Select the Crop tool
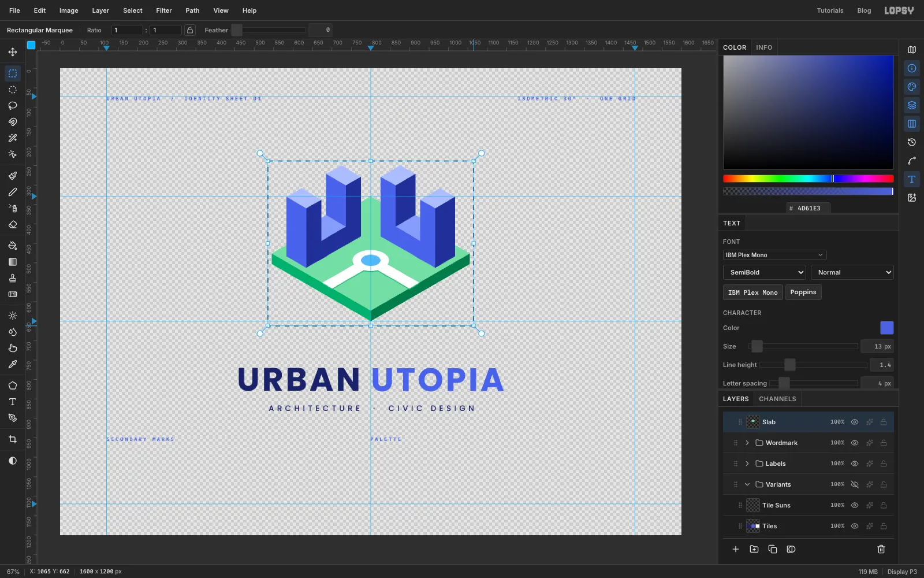Viewport: 924px width, 578px height. coord(13,439)
